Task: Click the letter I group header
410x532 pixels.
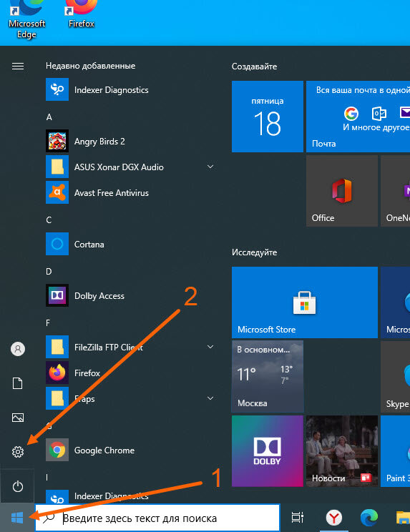Action: pos(47,478)
